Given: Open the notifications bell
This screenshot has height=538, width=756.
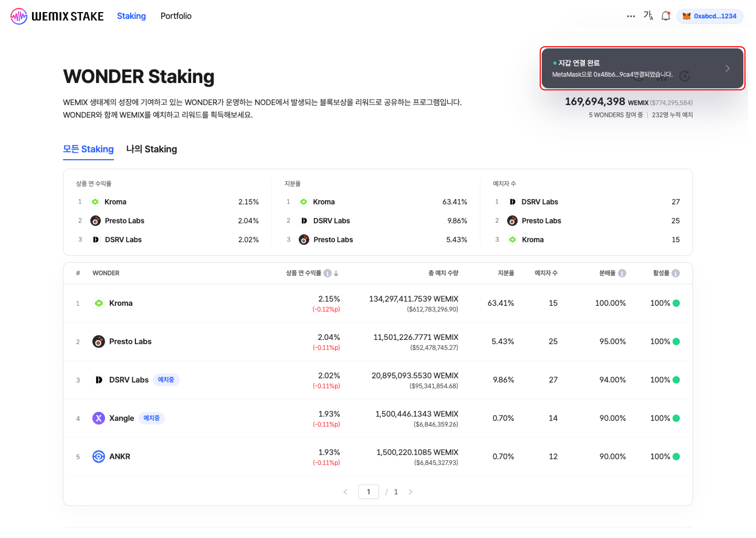Looking at the screenshot, I should (x=665, y=16).
